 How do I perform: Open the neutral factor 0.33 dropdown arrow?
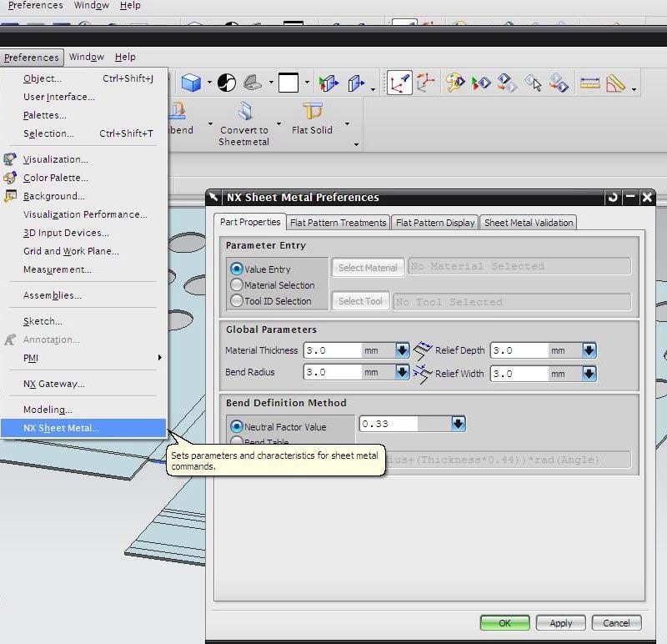coord(458,424)
